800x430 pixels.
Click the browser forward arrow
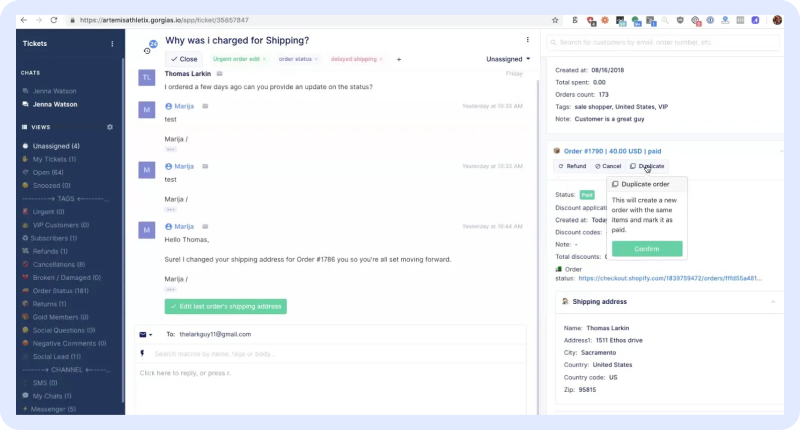click(39, 20)
